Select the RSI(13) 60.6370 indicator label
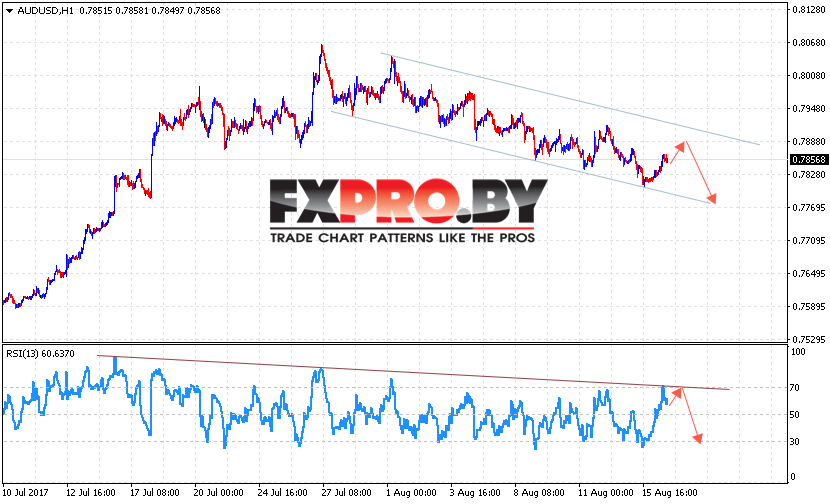This screenshot has height=504, width=830. (x=40, y=353)
